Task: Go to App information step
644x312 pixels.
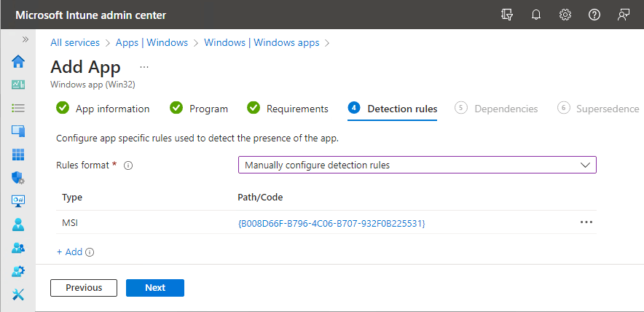Action: coord(103,109)
